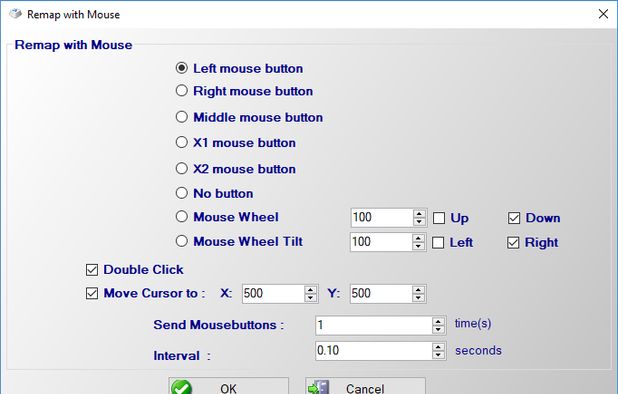Click into the Mouse Wheel Tilt amount field

[x=382, y=242]
